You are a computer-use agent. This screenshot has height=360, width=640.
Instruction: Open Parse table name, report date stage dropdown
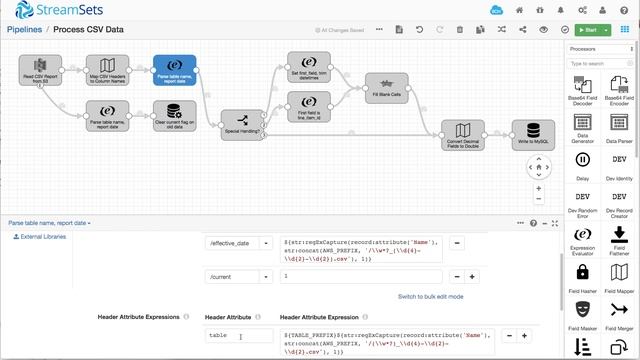point(49,223)
